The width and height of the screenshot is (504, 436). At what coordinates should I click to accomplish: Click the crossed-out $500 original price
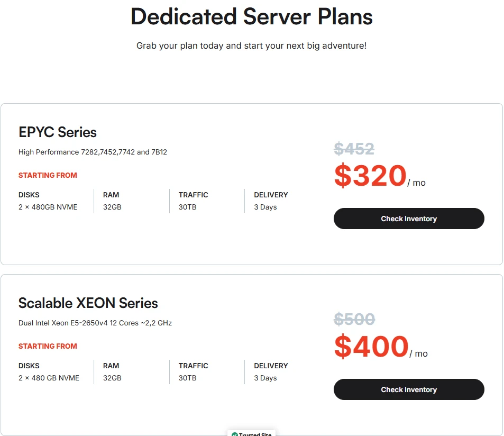354,319
